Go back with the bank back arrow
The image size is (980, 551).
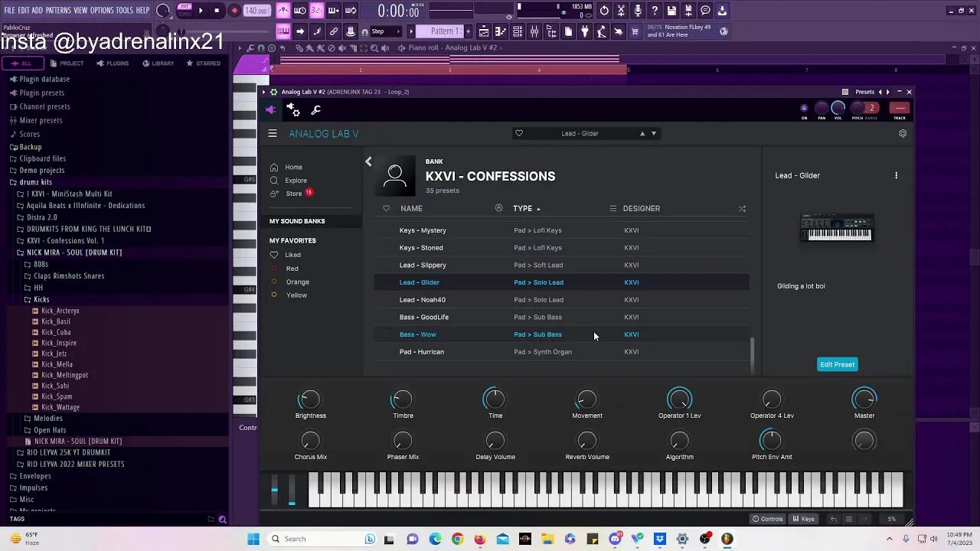368,161
